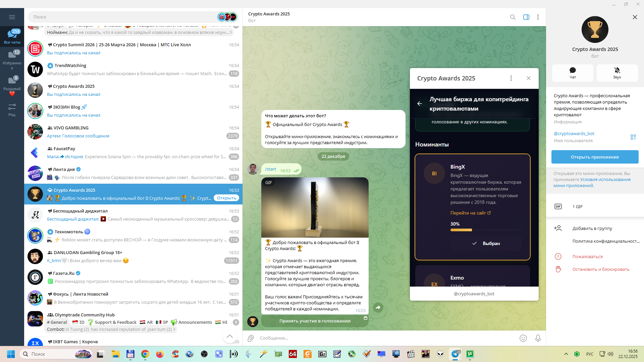Open chat header three-dot options menu
The image size is (644, 362).
coord(538,17)
